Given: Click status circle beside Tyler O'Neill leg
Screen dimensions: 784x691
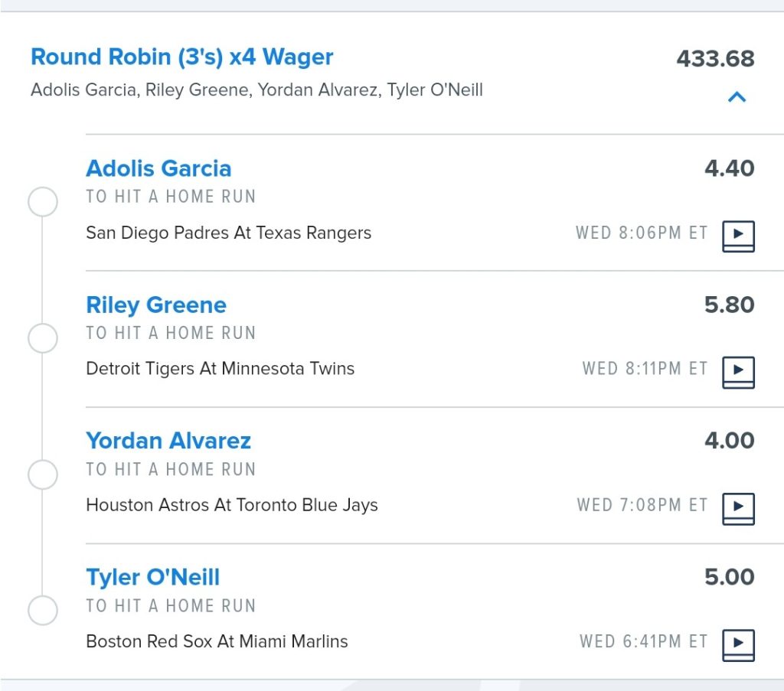Looking at the screenshot, I should pyautogui.click(x=43, y=611).
